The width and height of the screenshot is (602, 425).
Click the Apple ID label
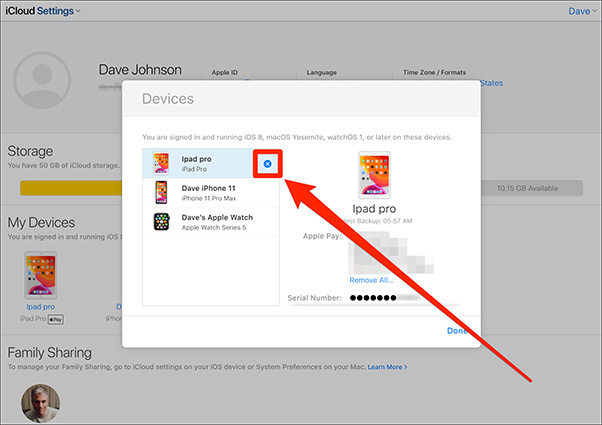point(225,72)
